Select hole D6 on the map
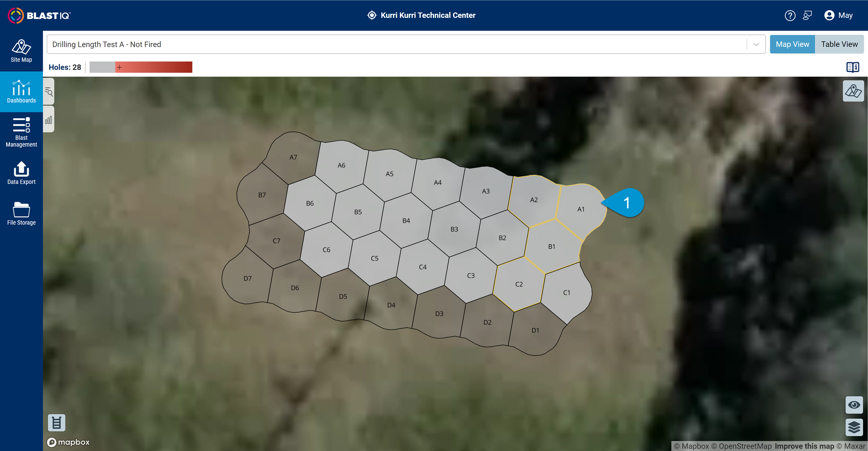The height and width of the screenshot is (451, 868). (x=295, y=288)
